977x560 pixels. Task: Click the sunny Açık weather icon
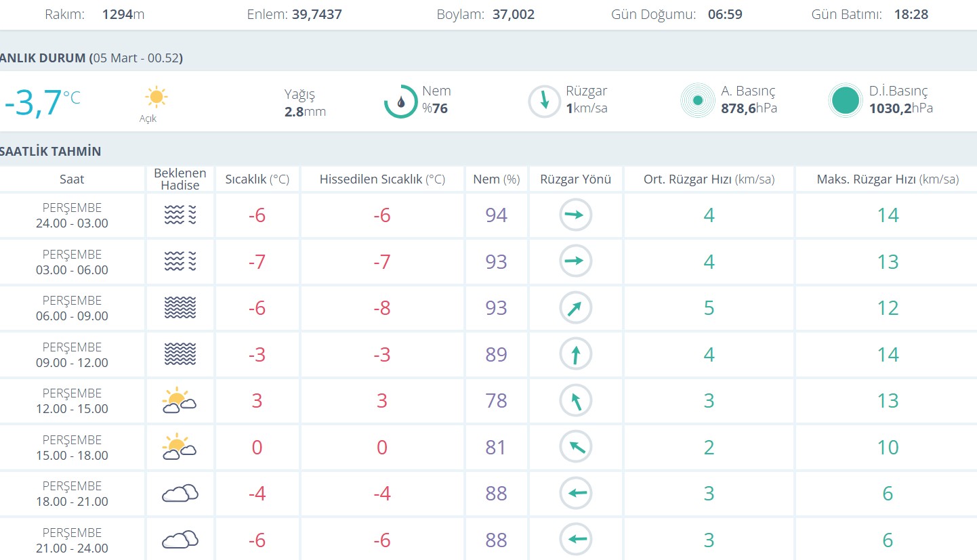tap(156, 98)
